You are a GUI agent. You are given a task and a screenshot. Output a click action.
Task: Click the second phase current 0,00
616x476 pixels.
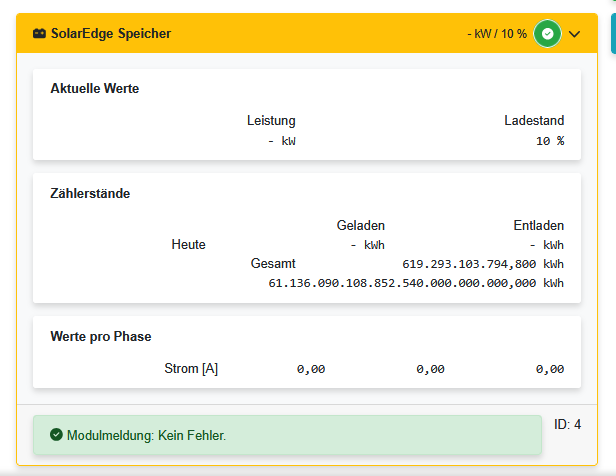point(430,369)
